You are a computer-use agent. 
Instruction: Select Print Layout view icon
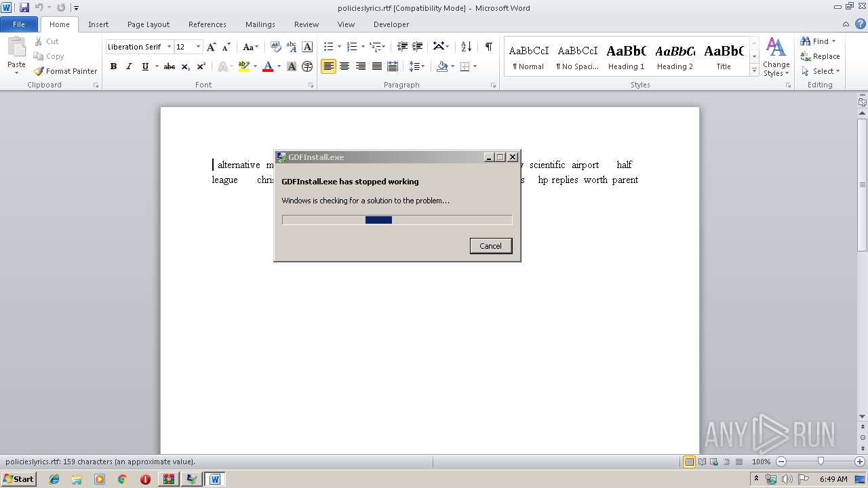[689, 462]
